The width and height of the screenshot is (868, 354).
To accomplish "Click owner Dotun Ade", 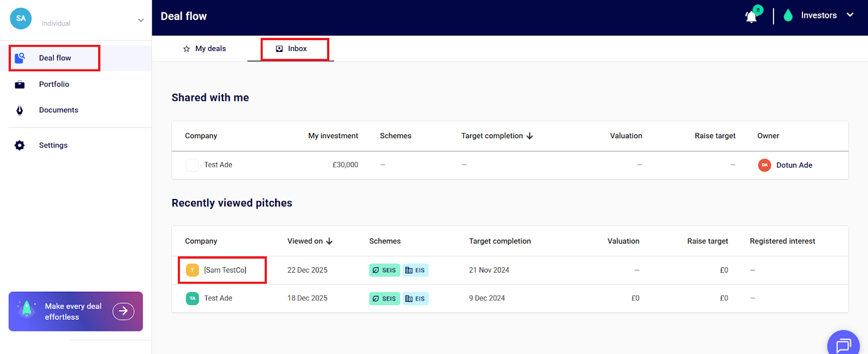I will click(794, 165).
